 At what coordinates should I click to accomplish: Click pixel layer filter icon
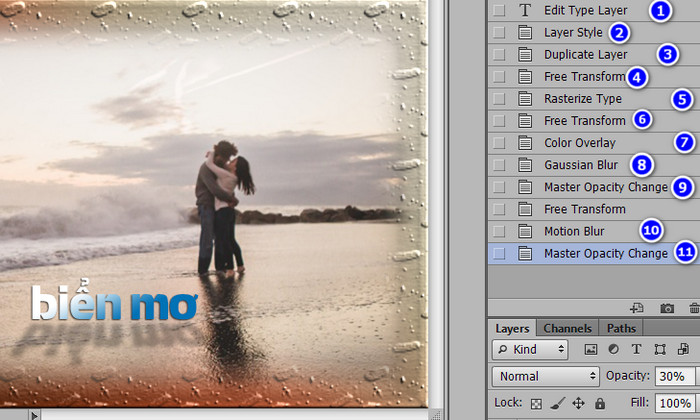pyautogui.click(x=591, y=349)
